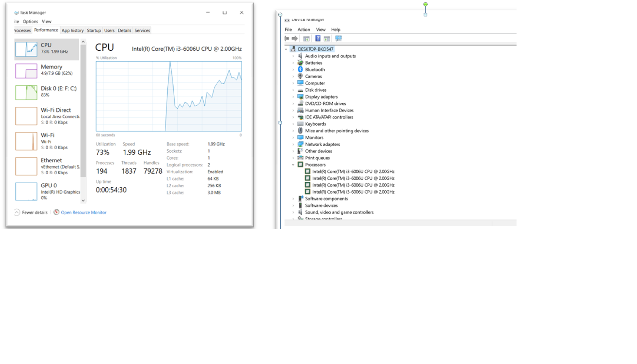Select the Disk 0 graph thumbnail

[x=26, y=93]
